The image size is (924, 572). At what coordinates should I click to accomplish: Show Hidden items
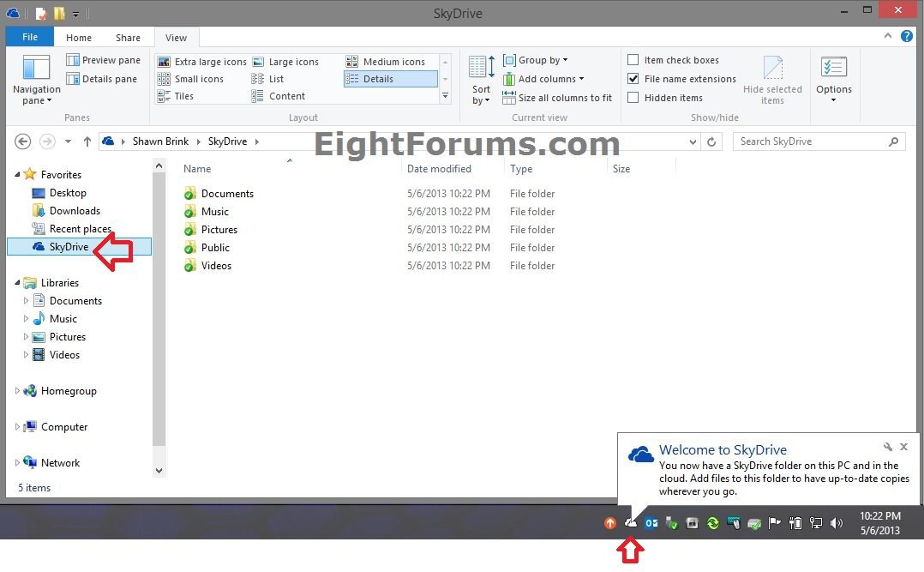[x=633, y=97]
